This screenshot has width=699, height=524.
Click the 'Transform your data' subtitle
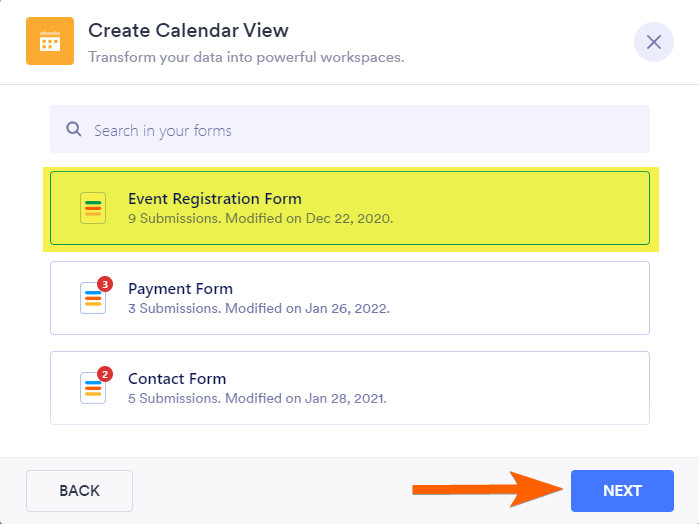coord(246,57)
